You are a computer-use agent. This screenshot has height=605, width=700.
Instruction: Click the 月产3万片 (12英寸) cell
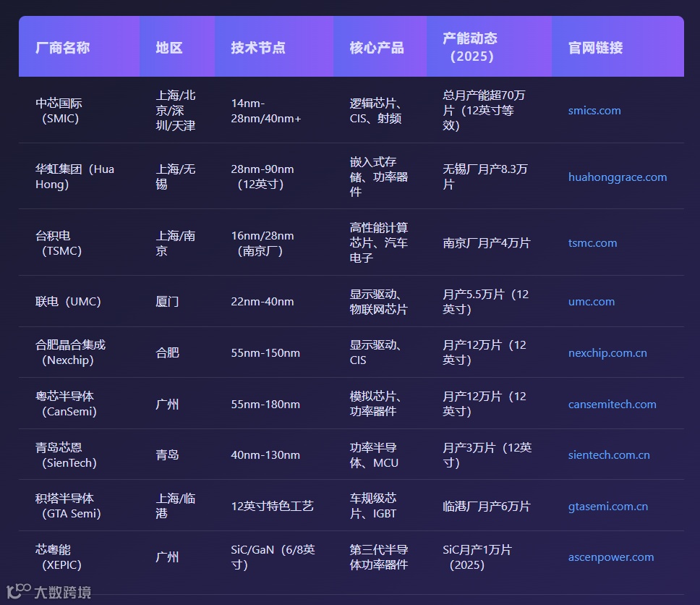pos(490,455)
